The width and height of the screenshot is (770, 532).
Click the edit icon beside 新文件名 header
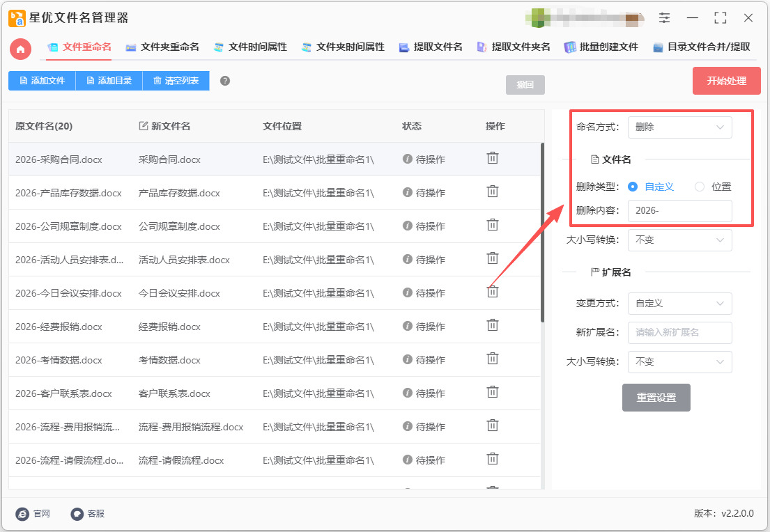point(144,126)
